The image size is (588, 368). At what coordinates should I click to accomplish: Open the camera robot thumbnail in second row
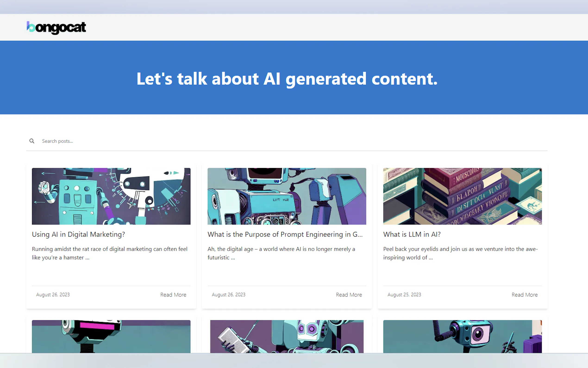(x=462, y=336)
